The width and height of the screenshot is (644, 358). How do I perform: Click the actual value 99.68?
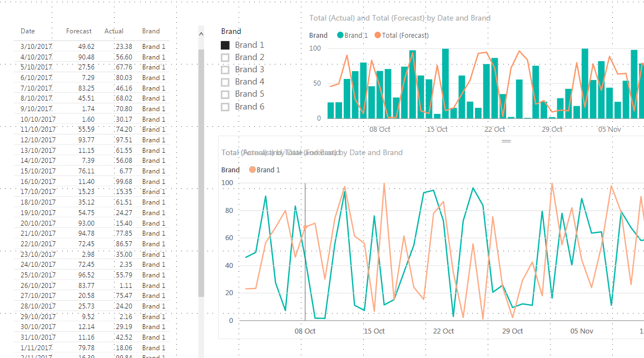tap(124, 181)
